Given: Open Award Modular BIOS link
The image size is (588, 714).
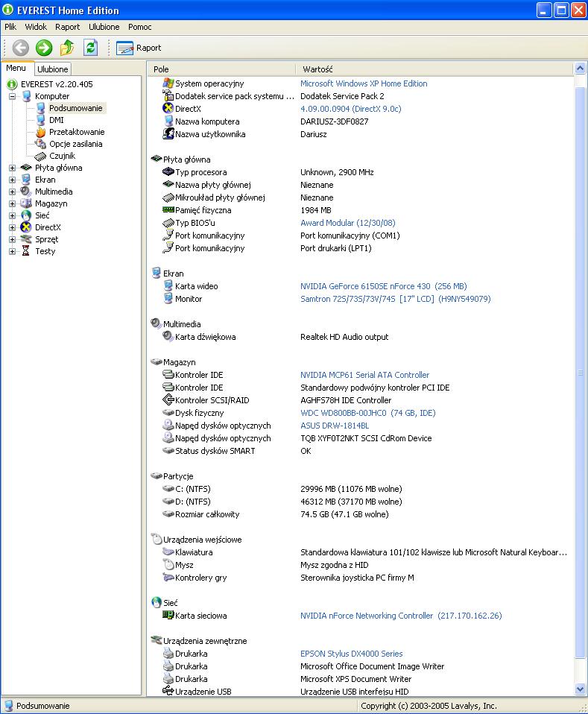Looking at the screenshot, I should pos(347,223).
